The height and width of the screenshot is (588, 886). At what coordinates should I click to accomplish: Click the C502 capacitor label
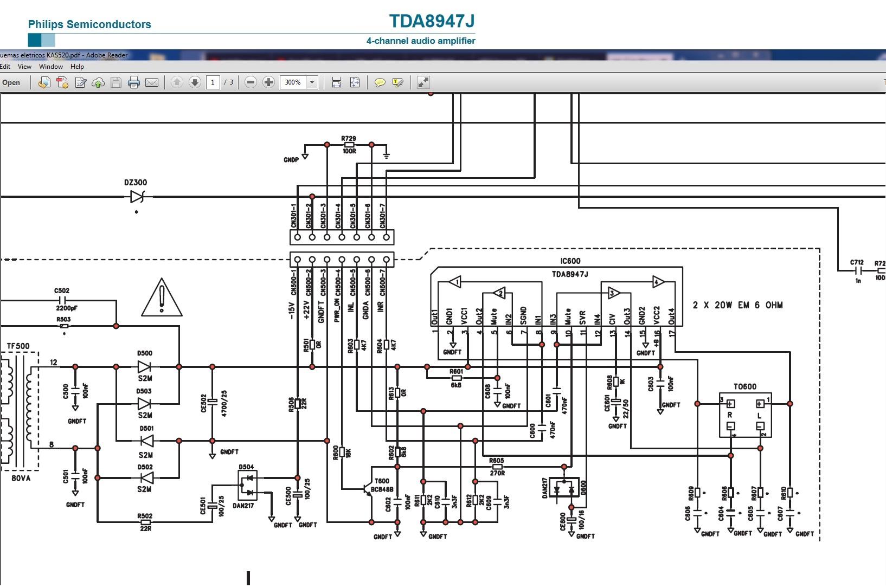(62, 291)
